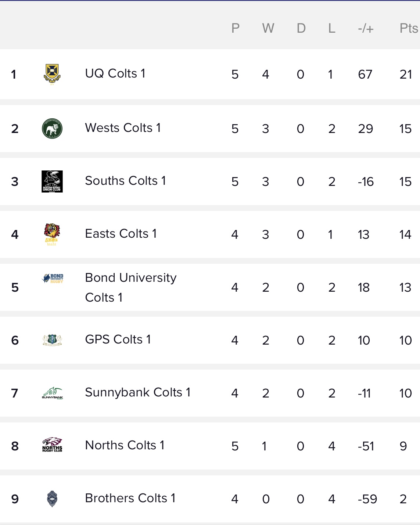The width and height of the screenshot is (420, 525).
Task: Click the D draws column header
Action: (x=301, y=28)
